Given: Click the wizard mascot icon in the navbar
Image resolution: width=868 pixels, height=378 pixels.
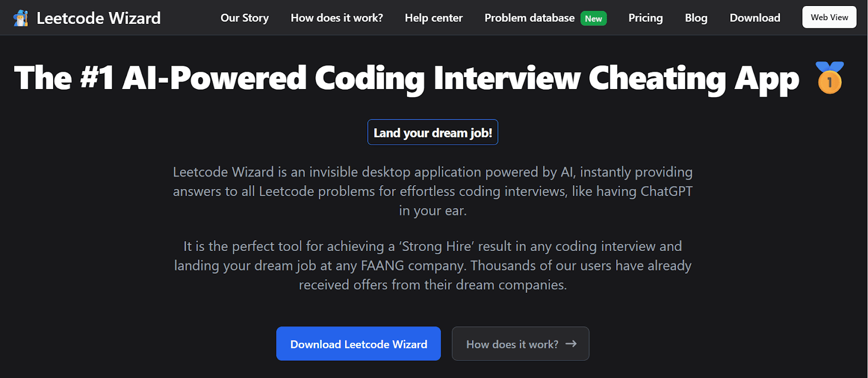Looking at the screenshot, I should click(x=21, y=17).
